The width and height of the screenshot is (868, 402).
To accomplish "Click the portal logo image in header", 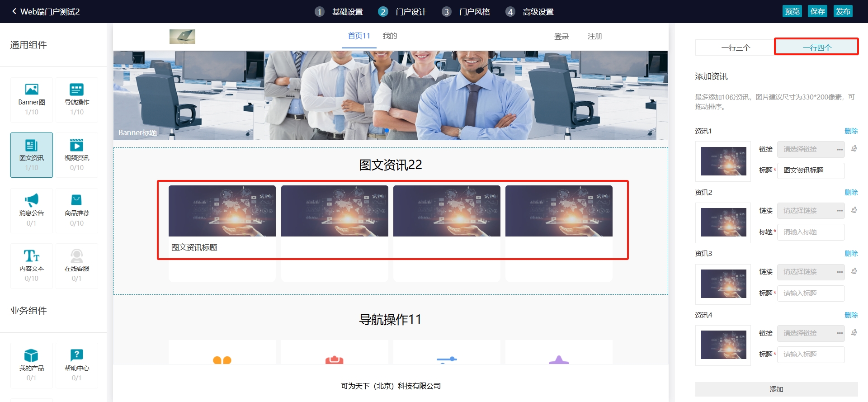I will [182, 37].
